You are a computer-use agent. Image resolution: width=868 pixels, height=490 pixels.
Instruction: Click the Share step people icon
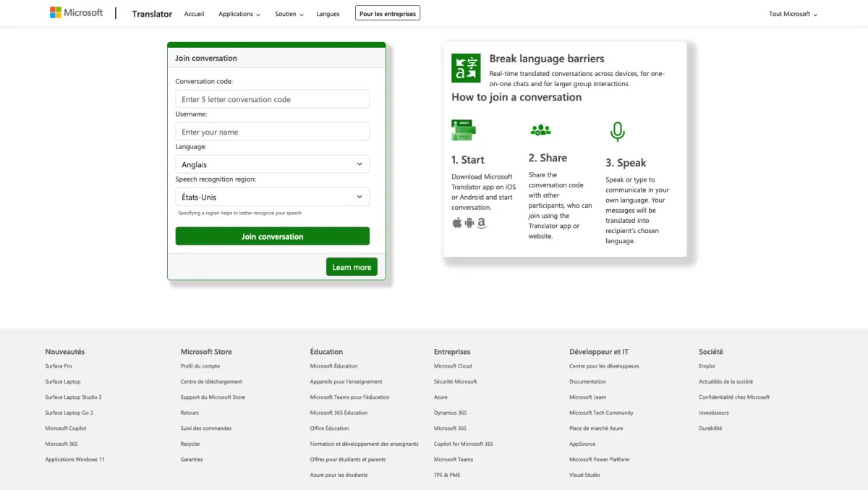540,130
